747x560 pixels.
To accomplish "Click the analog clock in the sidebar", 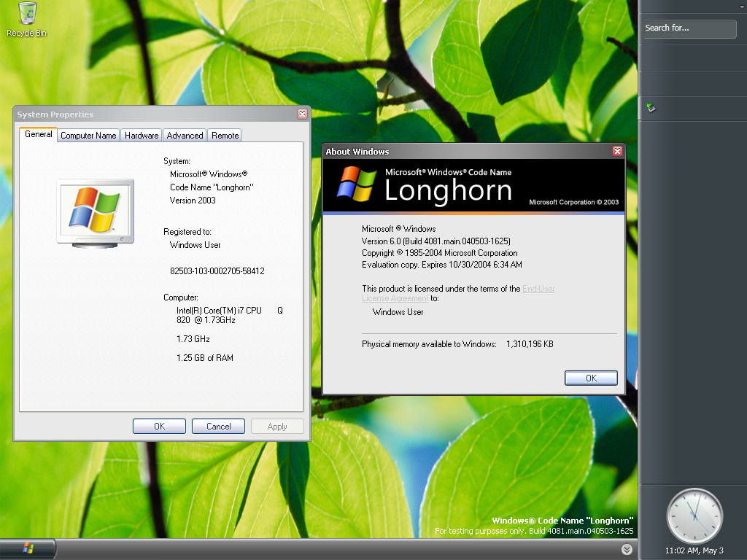I will tap(694, 516).
